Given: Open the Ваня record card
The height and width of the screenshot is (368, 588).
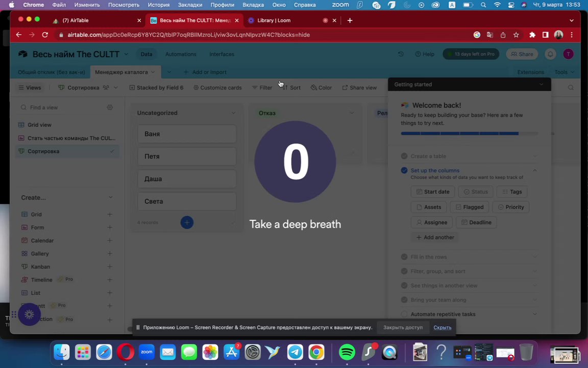Looking at the screenshot, I should point(187,134).
